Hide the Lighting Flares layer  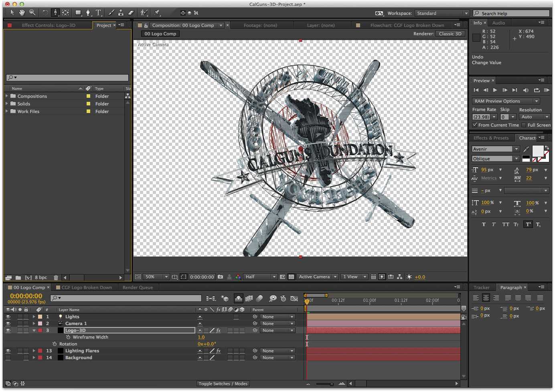[8, 351]
